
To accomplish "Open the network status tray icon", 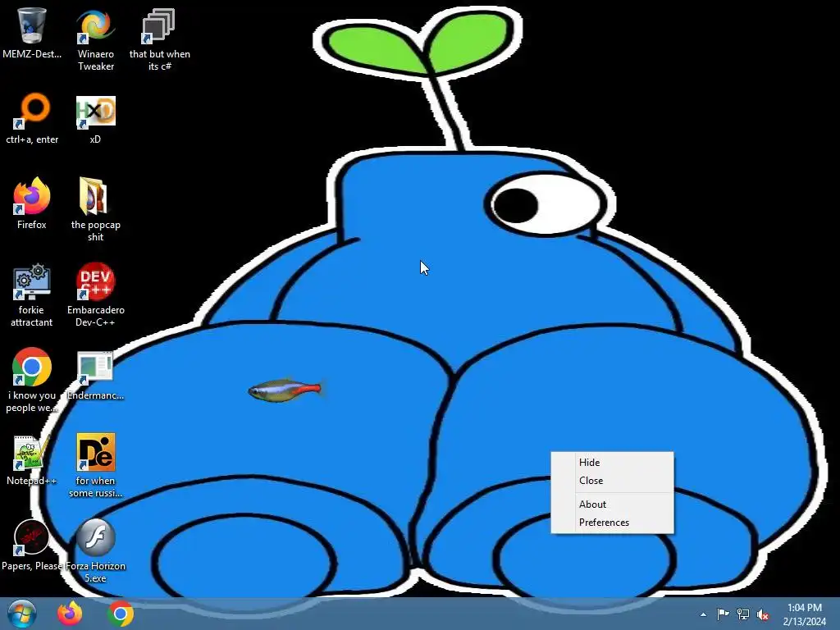I will coord(743,614).
